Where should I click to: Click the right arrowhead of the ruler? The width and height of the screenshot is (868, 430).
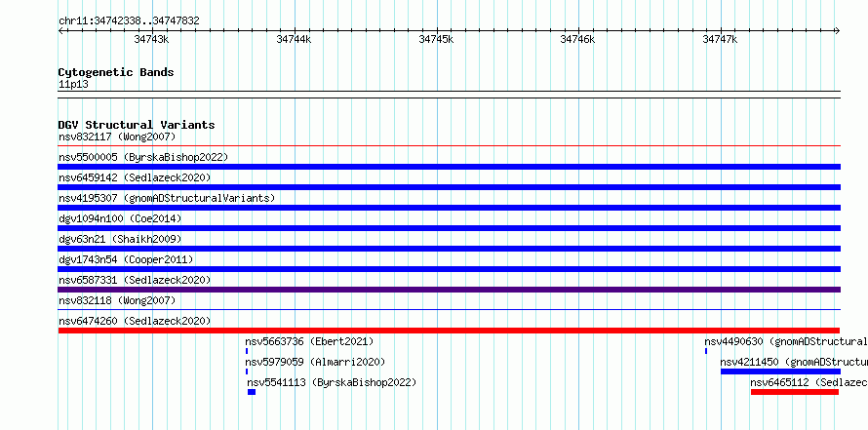pyautogui.click(x=838, y=31)
